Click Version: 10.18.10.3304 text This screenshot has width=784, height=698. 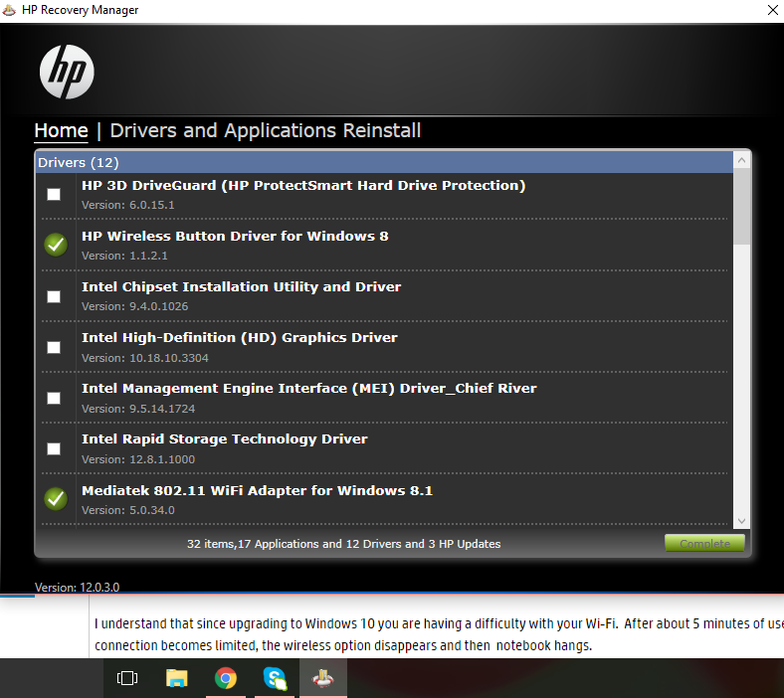coord(145,358)
